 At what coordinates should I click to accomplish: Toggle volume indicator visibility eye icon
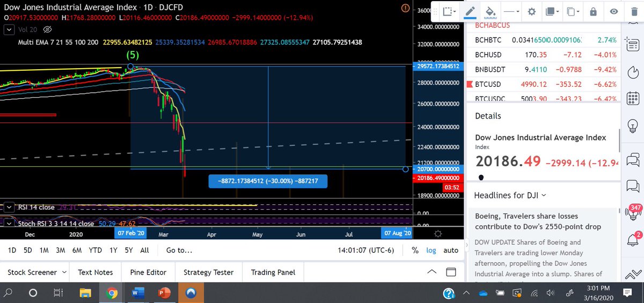point(47,29)
